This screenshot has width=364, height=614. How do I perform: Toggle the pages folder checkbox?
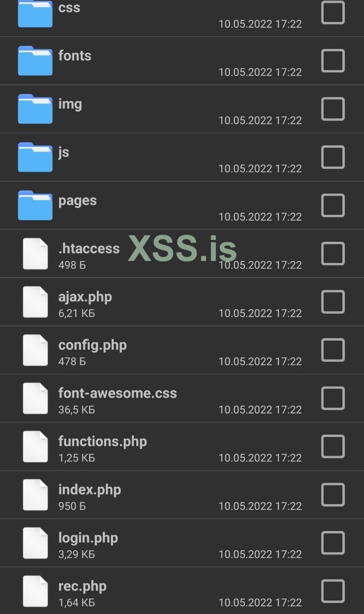coord(333,205)
